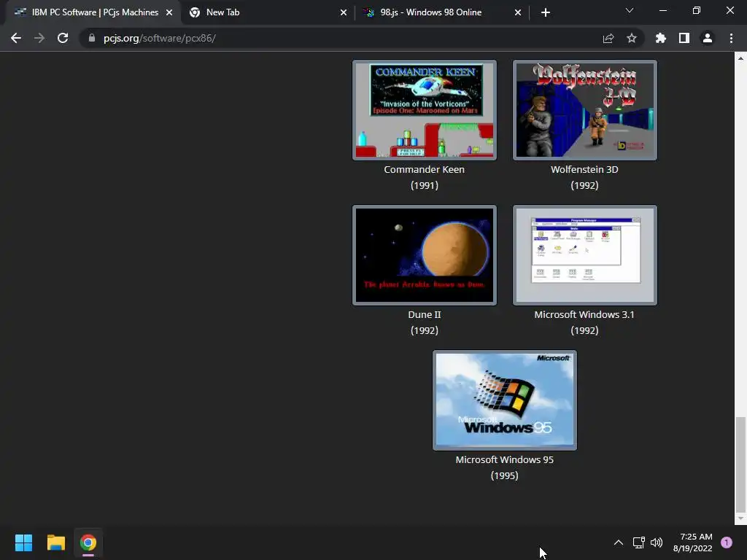Click the Microsoft Windows 3.1 title link

(x=584, y=315)
